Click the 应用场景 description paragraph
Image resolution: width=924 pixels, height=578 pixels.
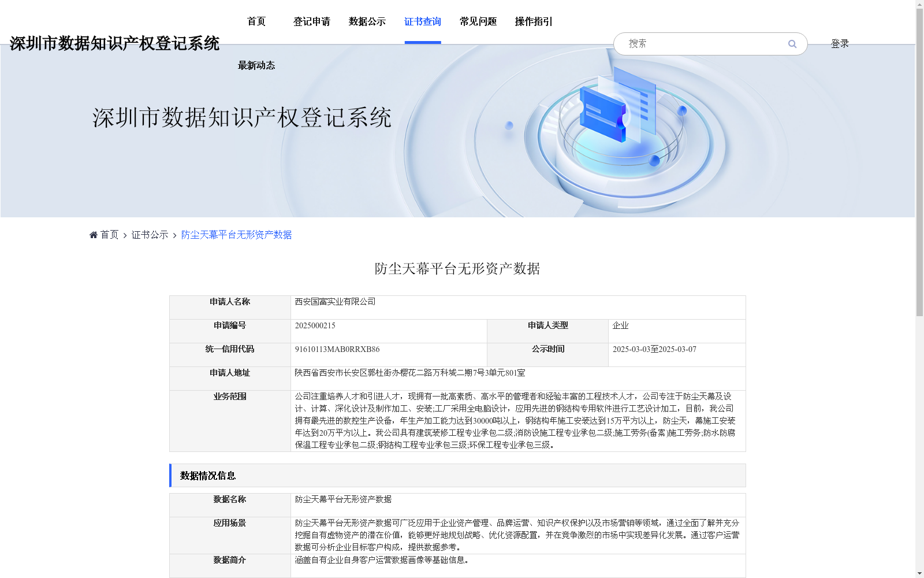point(517,535)
